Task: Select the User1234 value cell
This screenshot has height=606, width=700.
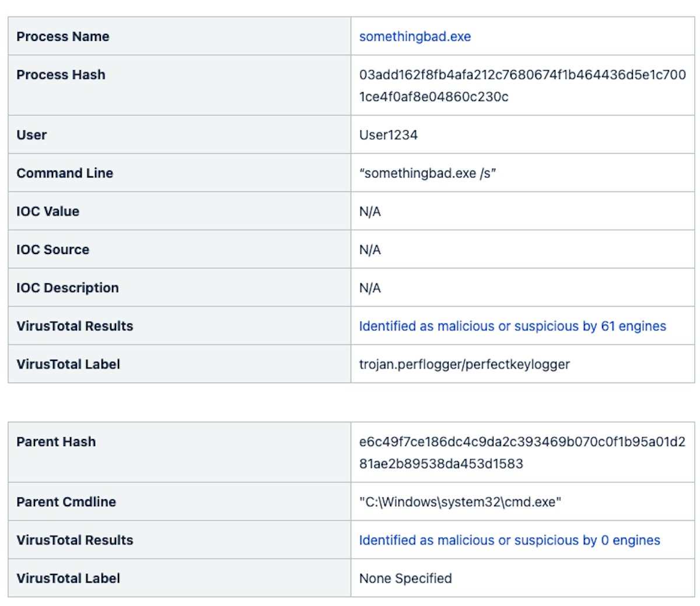Action: pos(388,135)
